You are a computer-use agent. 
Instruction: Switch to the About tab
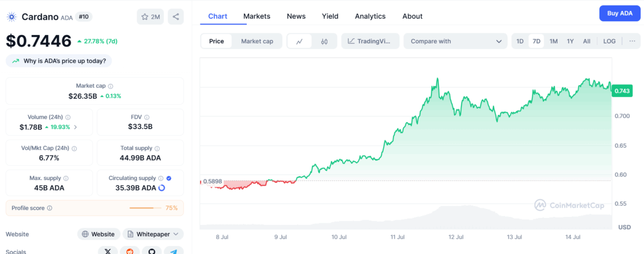(412, 16)
